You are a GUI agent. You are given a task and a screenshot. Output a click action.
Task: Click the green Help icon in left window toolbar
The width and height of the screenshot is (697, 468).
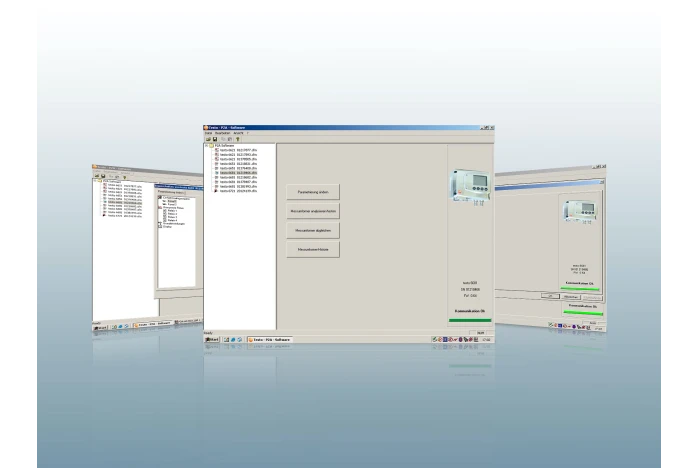pyautogui.click(x=124, y=177)
